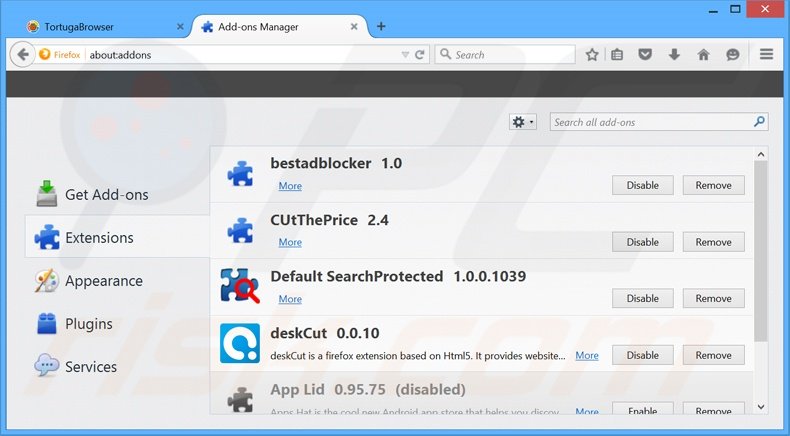The image size is (790, 436).
Task: Remove Default SearchProtected extension
Action: click(713, 298)
